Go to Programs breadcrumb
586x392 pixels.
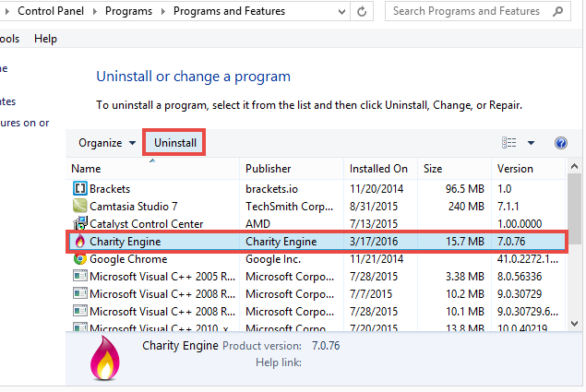pyautogui.click(x=128, y=11)
